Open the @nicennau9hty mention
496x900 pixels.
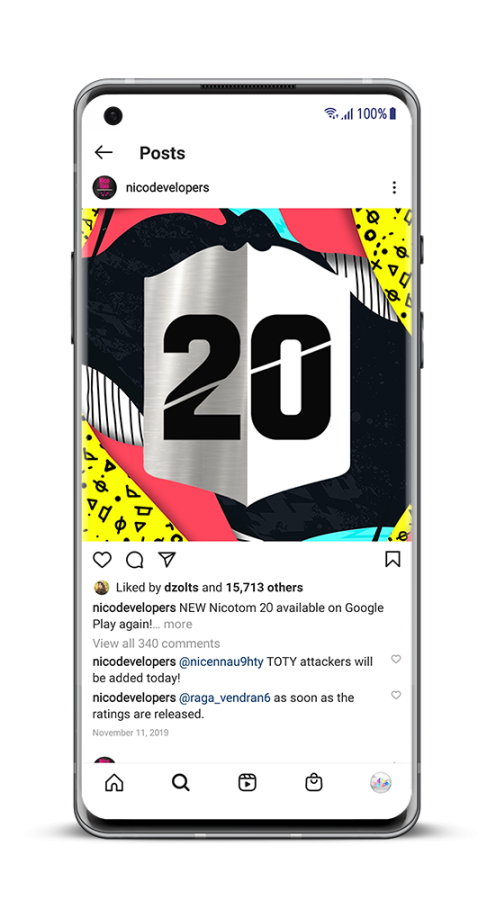tap(221, 662)
